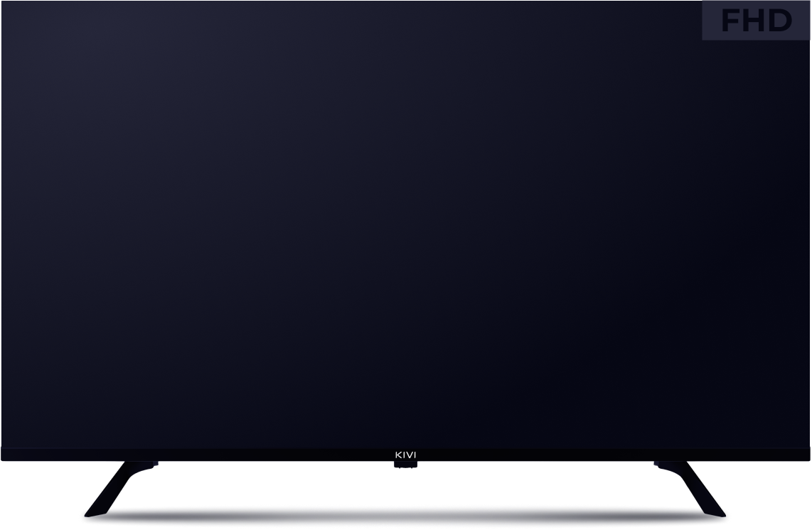This screenshot has width=812, height=530.
Task: Click the letter F in the FHD badge
Action: (732, 21)
